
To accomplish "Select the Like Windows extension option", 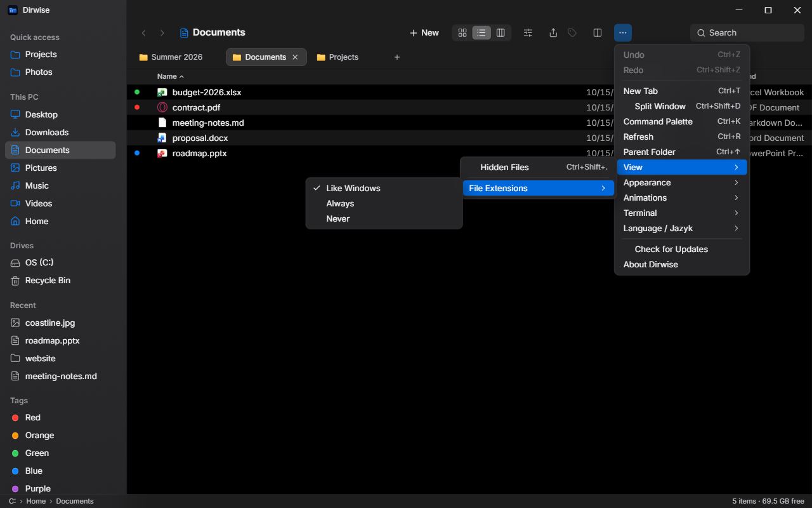I will point(384,188).
